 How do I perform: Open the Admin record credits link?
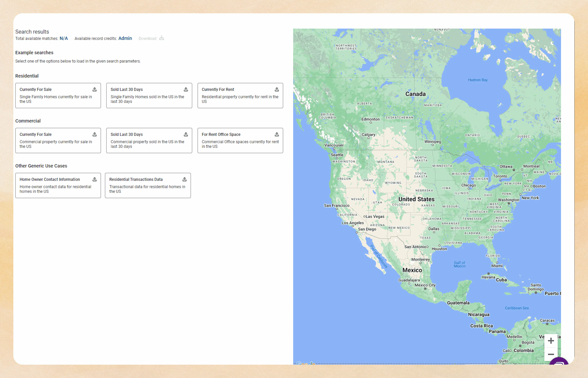pos(125,38)
